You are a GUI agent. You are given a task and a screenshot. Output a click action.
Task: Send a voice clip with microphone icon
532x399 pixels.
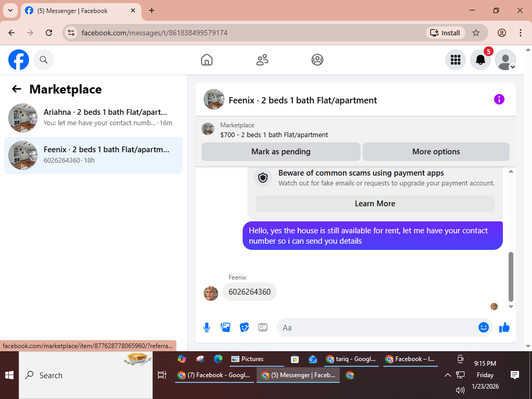207,327
